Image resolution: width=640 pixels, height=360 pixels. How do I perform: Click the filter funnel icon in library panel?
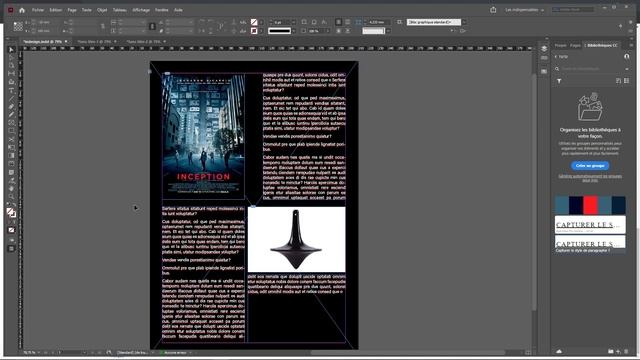[x=559, y=81]
